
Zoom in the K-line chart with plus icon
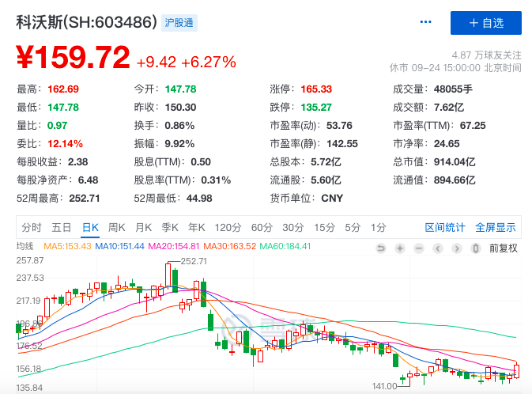point(400,248)
